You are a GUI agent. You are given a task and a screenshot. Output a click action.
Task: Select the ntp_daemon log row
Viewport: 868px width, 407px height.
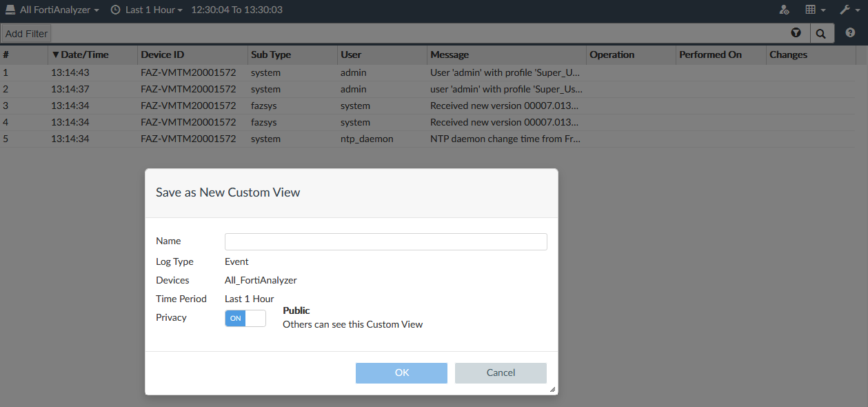click(367, 139)
